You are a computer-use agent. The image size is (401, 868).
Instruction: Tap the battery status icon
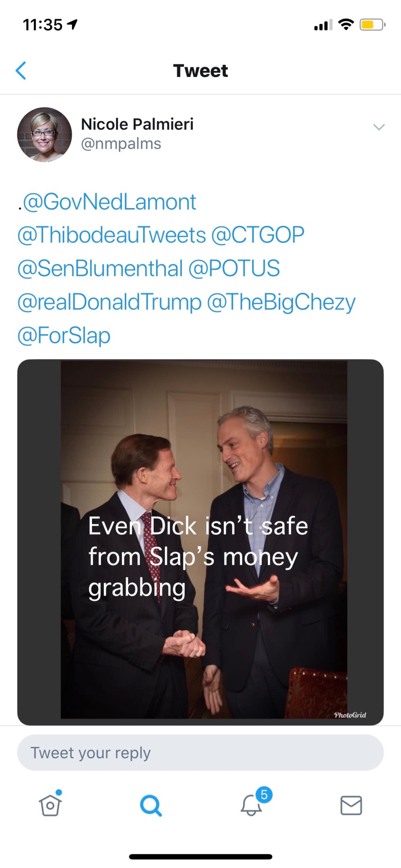(372, 25)
